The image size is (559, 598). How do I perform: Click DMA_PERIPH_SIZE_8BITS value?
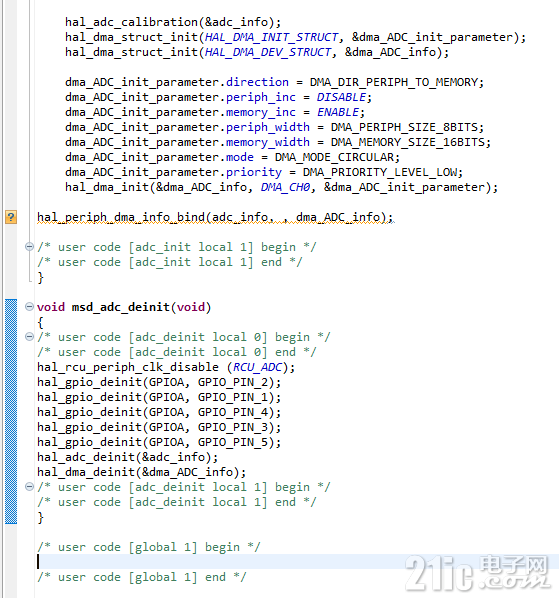click(x=405, y=127)
